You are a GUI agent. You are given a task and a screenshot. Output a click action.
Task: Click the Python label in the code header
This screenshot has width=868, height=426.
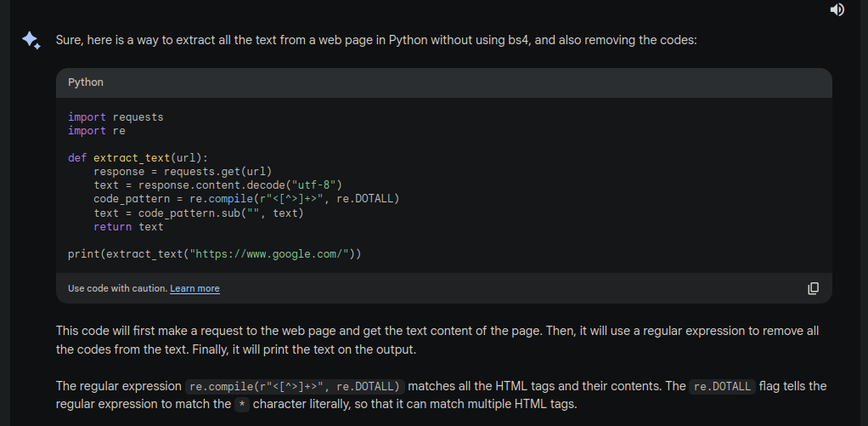[86, 82]
